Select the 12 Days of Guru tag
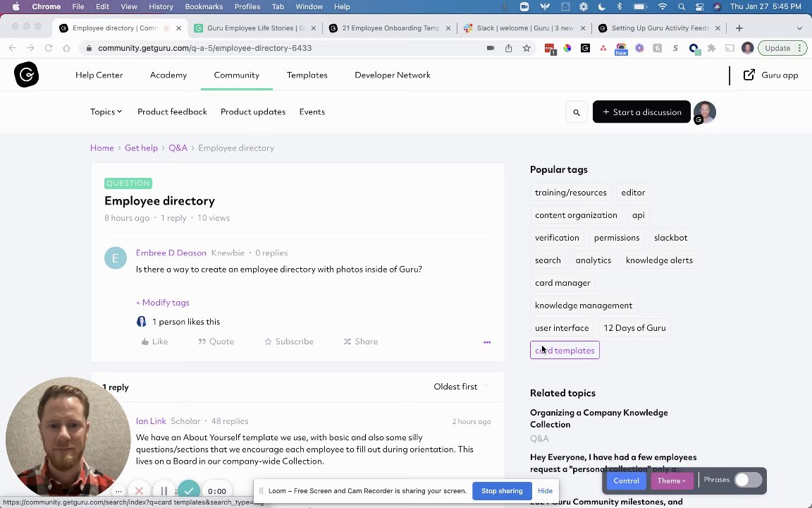The height and width of the screenshot is (508, 812). [634, 328]
